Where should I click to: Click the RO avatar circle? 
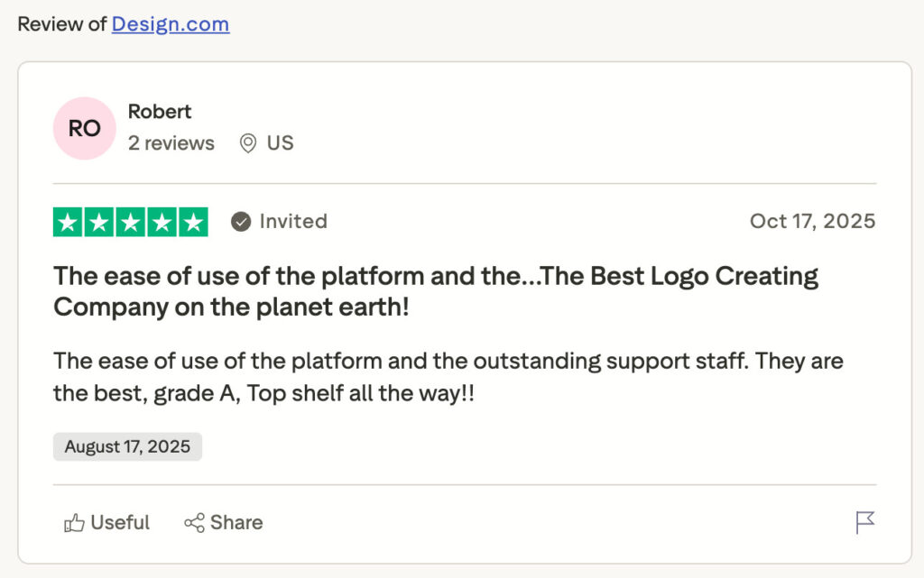pos(85,128)
